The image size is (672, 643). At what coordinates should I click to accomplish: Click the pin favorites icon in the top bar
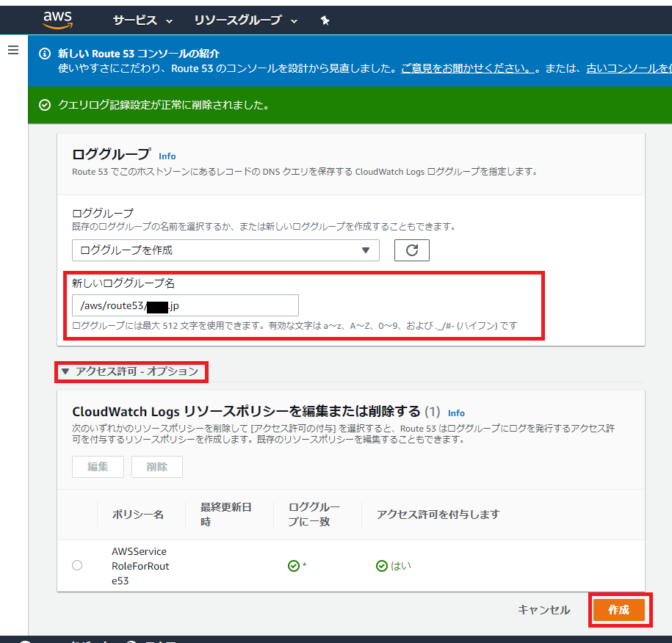point(325,21)
